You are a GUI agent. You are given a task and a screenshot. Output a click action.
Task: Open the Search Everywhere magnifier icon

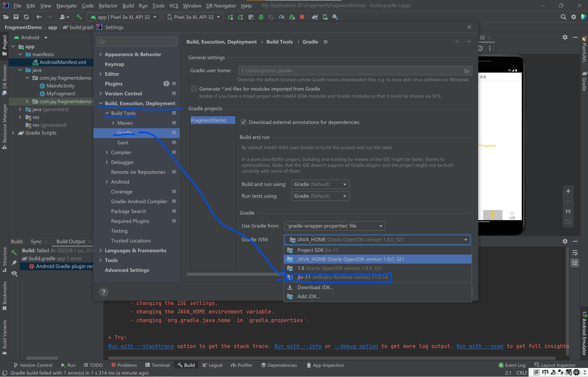[563, 17]
